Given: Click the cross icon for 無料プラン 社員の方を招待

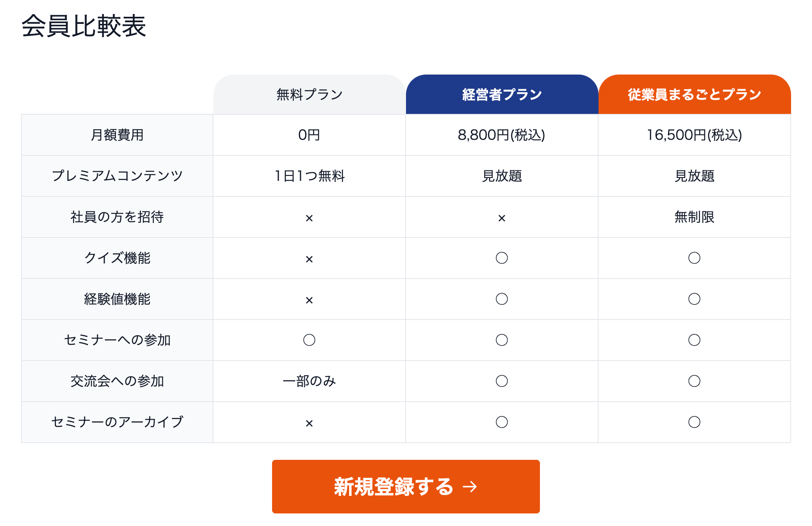Looking at the screenshot, I should coord(309,218).
